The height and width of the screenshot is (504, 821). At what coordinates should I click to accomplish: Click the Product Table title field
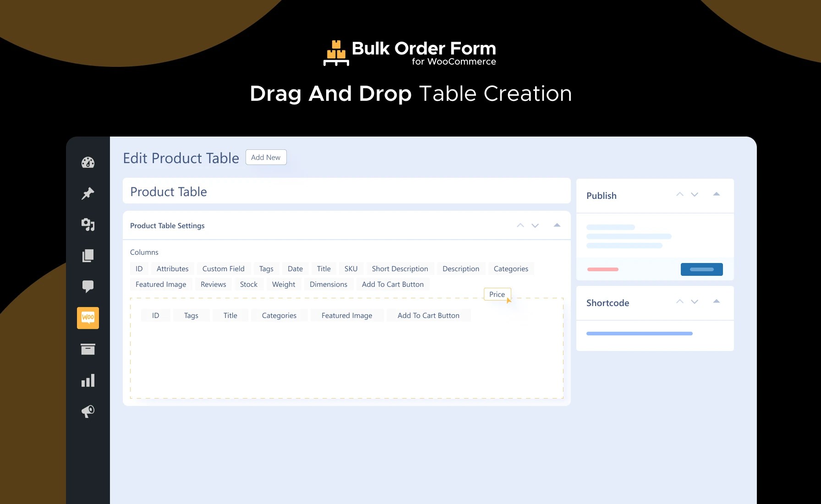(x=347, y=191)
